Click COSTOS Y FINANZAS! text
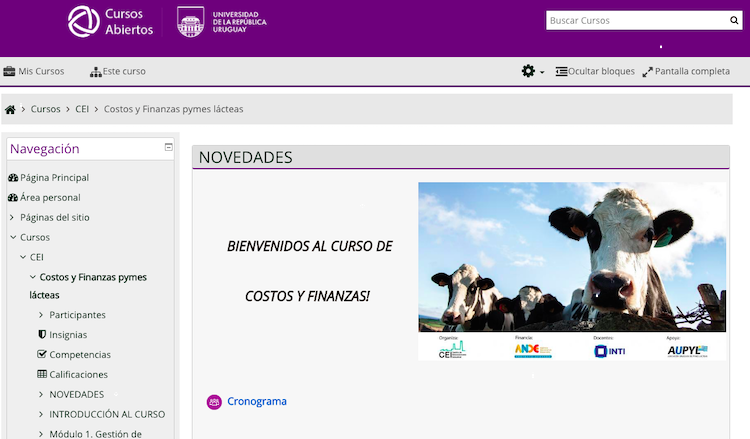This screenshot has height=439, width=750. click(x=307, y=296)
